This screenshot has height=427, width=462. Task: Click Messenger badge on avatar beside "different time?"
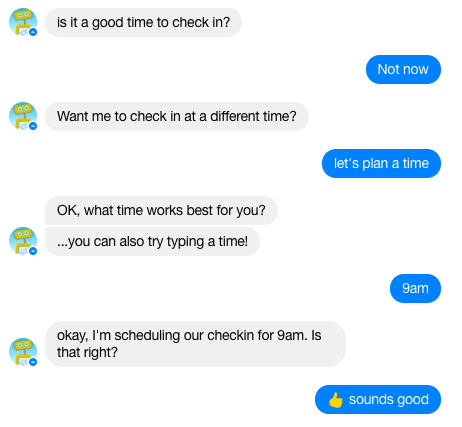coord(33,126)
